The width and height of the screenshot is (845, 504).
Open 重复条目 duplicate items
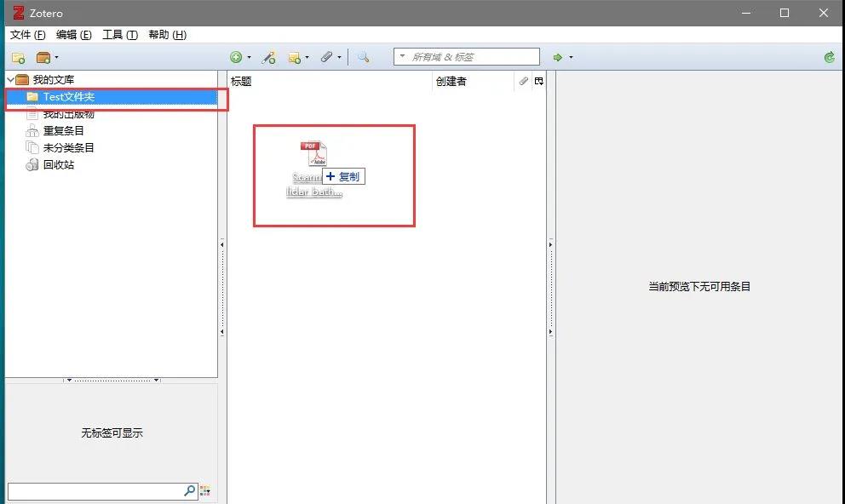tap(64, 131)
